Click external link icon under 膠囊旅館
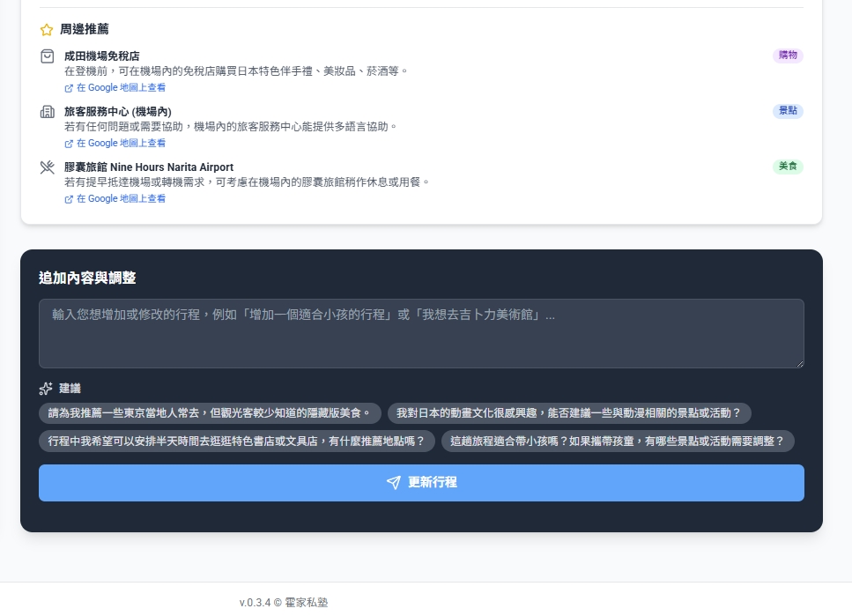Screen dimensions: 852x616 (69, 199)
